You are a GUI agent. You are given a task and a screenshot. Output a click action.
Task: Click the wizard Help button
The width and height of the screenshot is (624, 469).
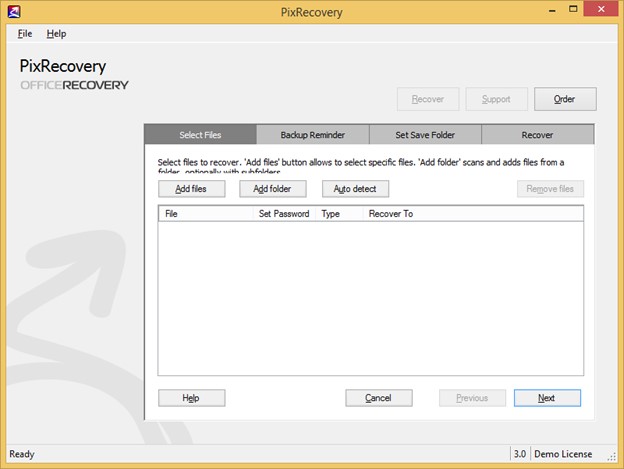pyautogui.click(x=191, y=398)
